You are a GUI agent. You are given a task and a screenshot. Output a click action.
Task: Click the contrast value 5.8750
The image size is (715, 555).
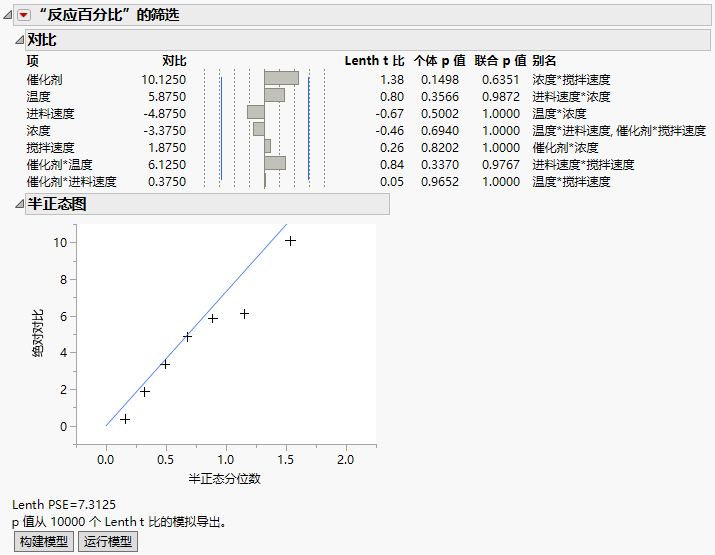(x=167, y=97)
